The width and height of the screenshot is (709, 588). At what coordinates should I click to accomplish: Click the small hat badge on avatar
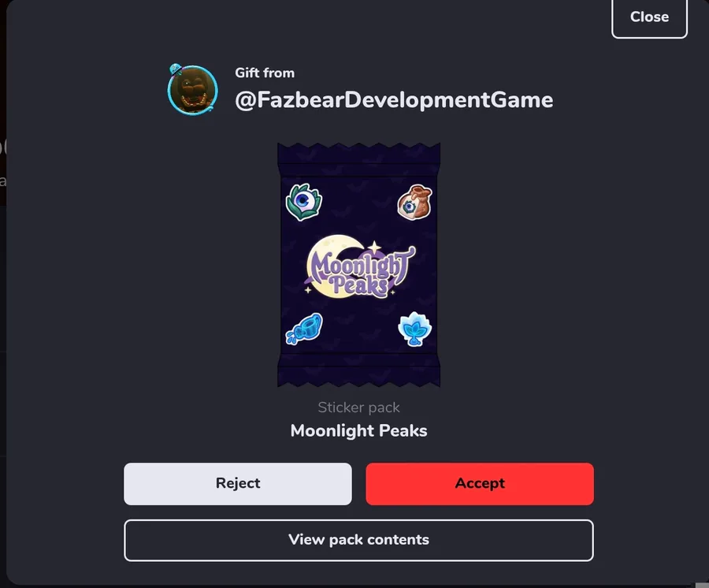point(176,69)
